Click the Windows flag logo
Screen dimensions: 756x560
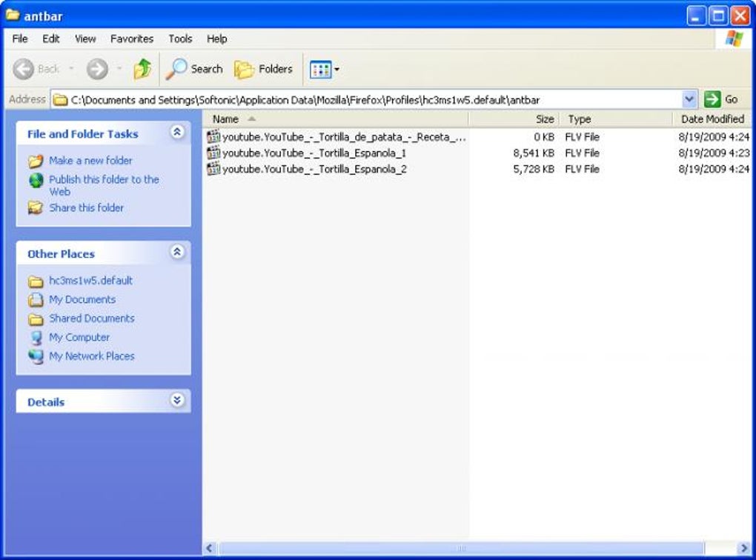[734, 39]
